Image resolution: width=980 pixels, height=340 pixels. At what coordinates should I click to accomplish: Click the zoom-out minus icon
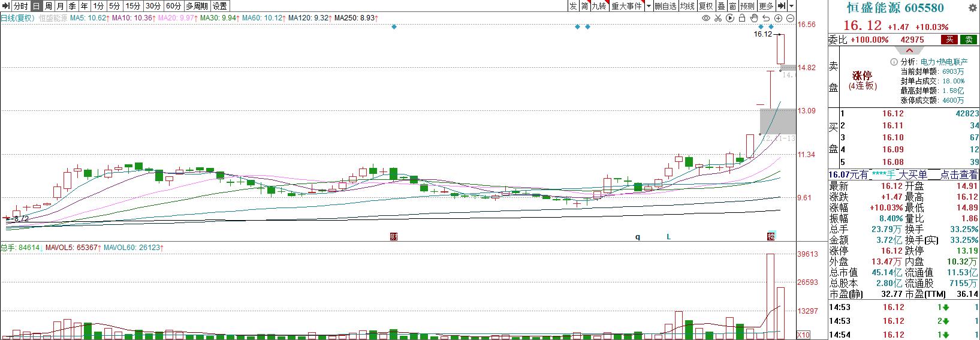click(x=790, y=19)
